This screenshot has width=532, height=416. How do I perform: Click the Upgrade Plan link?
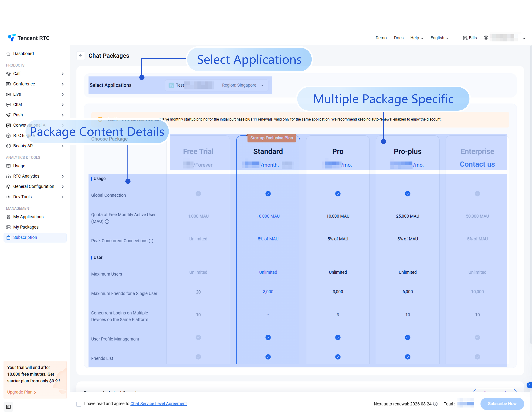click(x=21, y=392)
